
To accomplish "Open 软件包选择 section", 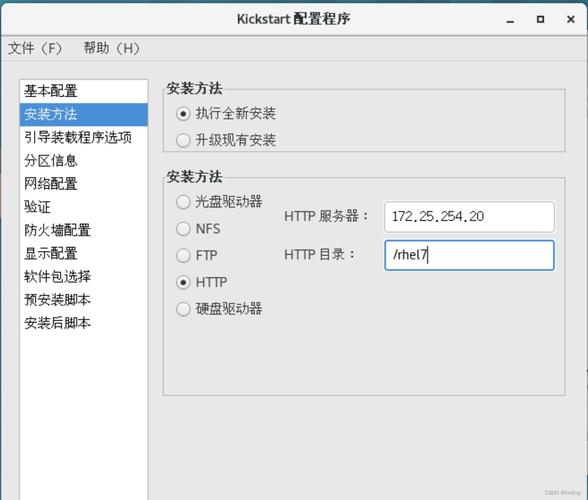I will tap(84, 277).
